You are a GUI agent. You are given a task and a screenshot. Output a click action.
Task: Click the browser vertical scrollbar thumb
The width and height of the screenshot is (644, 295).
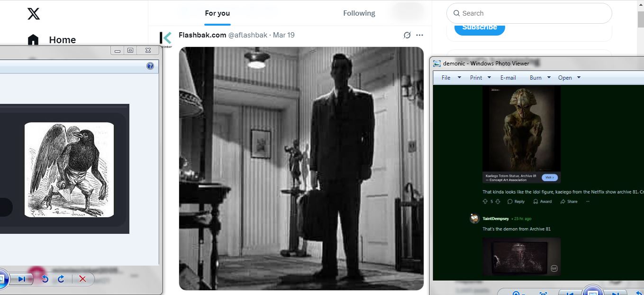(640, 20)
